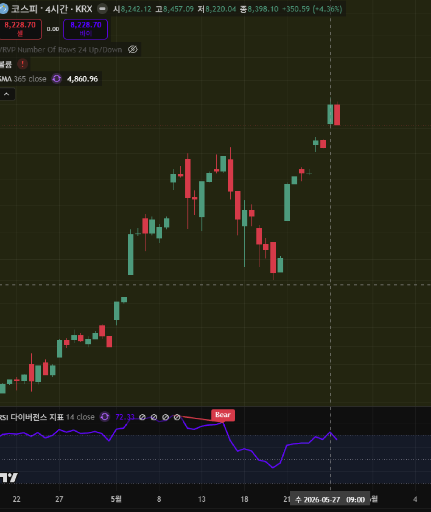Image resolution: width=431 pixels, height=512 pixels.
Task: Click the 8 date label on time axis
Action: click(x=159, y=499)
